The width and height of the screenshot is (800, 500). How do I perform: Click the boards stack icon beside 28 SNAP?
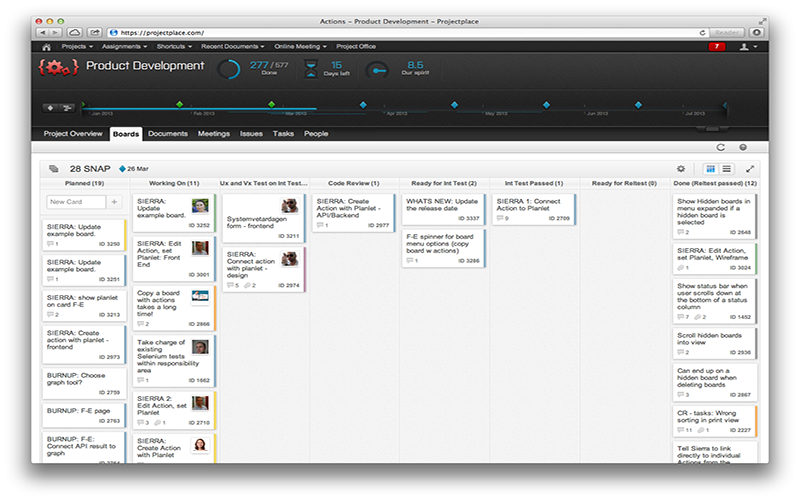point(53,169)
